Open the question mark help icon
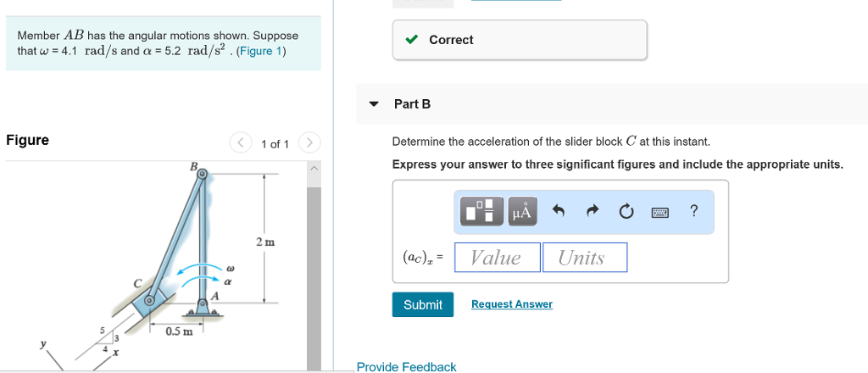This screenshot has height=373, width=868. 693,211
